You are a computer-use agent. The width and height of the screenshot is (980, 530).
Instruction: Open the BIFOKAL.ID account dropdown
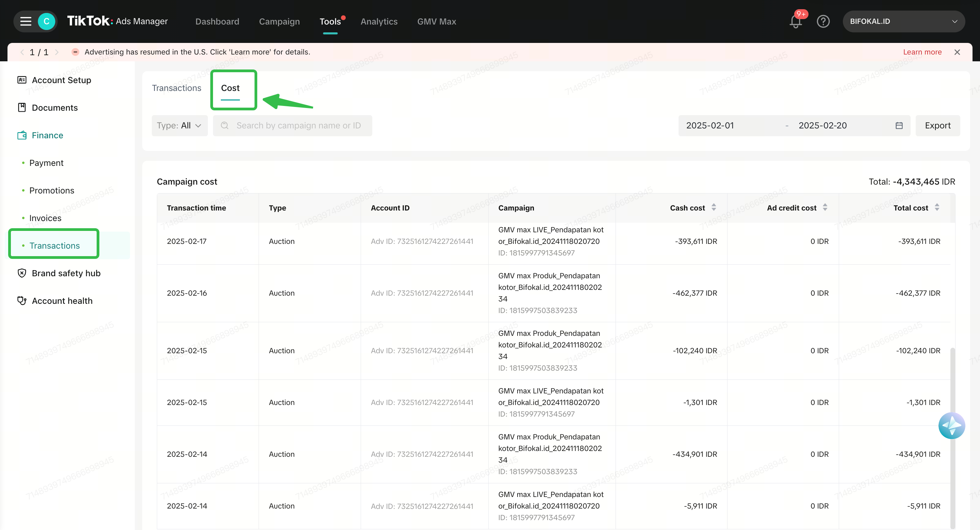pyautogui.click(x=903, y=21)
